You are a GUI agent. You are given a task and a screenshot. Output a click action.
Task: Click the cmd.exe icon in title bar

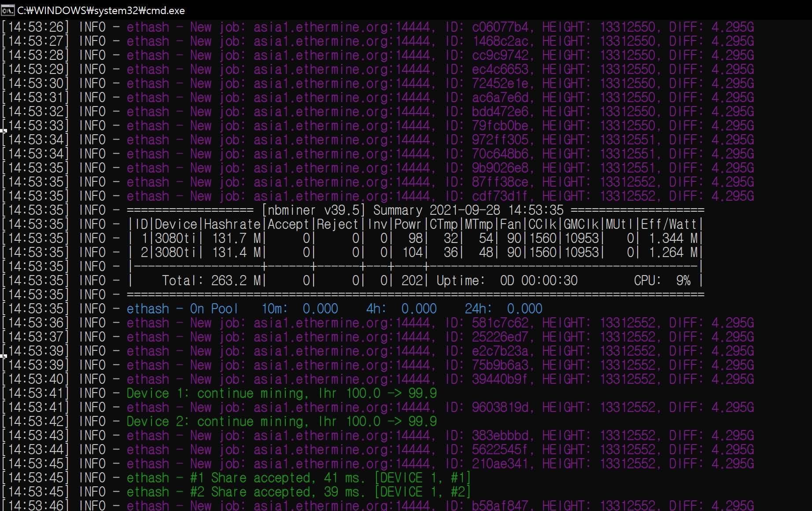(x=7, y=10)
